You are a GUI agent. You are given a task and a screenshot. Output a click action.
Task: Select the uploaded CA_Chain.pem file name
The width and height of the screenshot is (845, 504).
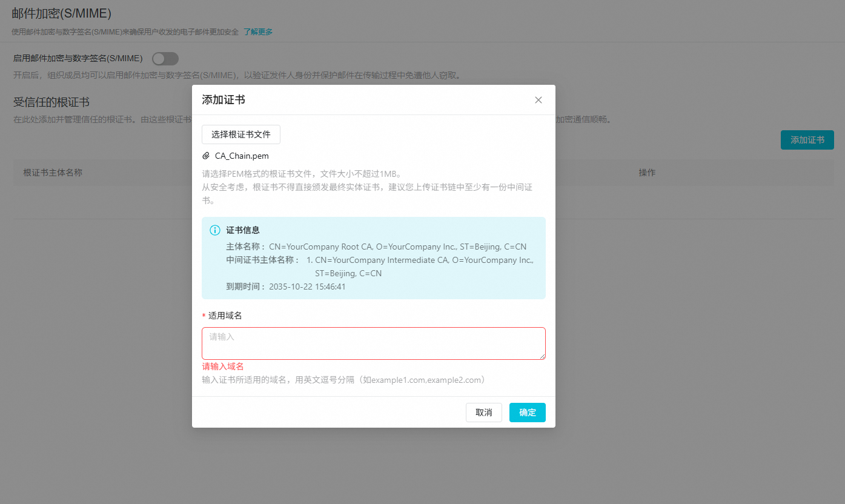coord(242,156)
